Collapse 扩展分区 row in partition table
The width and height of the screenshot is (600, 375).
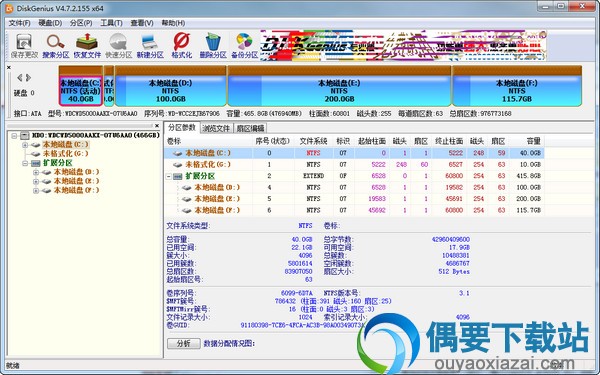click(x=169, y=176)
